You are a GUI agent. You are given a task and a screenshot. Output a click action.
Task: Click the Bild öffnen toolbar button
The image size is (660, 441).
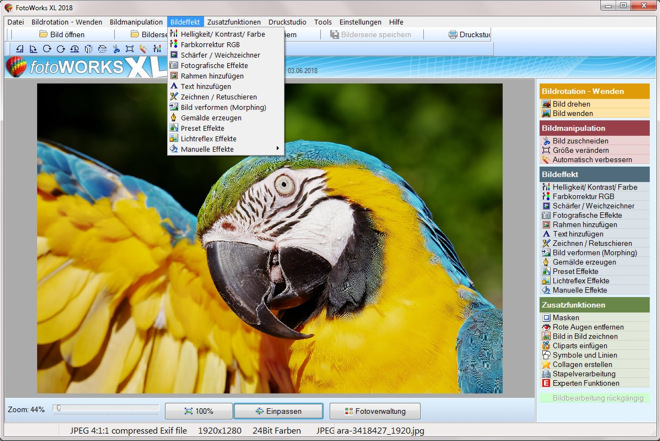(62, 35)
